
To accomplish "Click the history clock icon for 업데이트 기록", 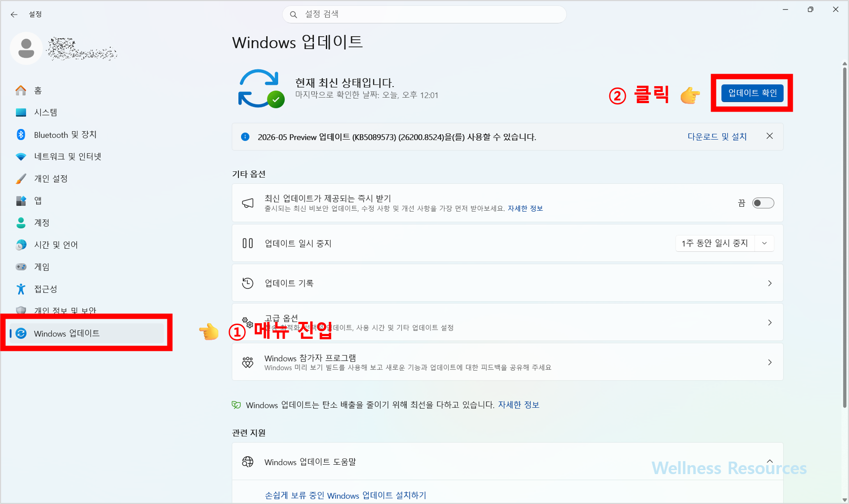I will click(248, 283).
